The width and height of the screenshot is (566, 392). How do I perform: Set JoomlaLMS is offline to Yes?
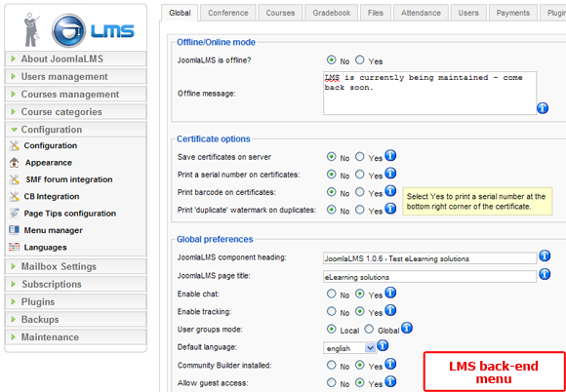pos(359,59)
